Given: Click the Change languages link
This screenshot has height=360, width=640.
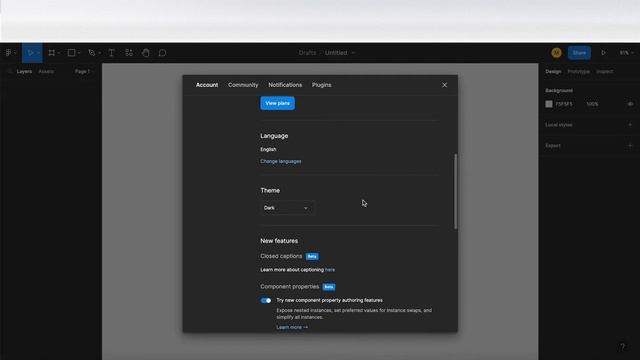Looking at the screenshot, I should (x=281, y=161).
